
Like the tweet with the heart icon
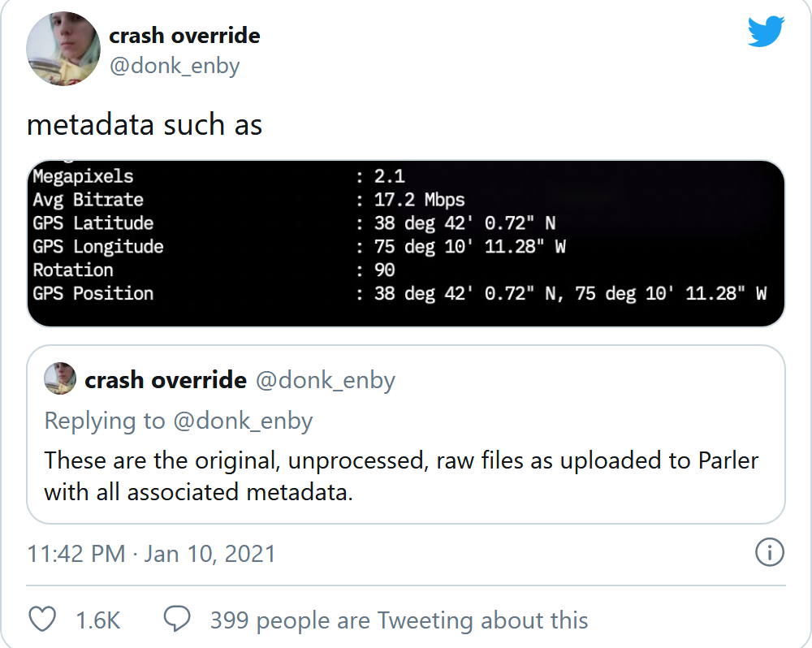[x=42, y=620]
